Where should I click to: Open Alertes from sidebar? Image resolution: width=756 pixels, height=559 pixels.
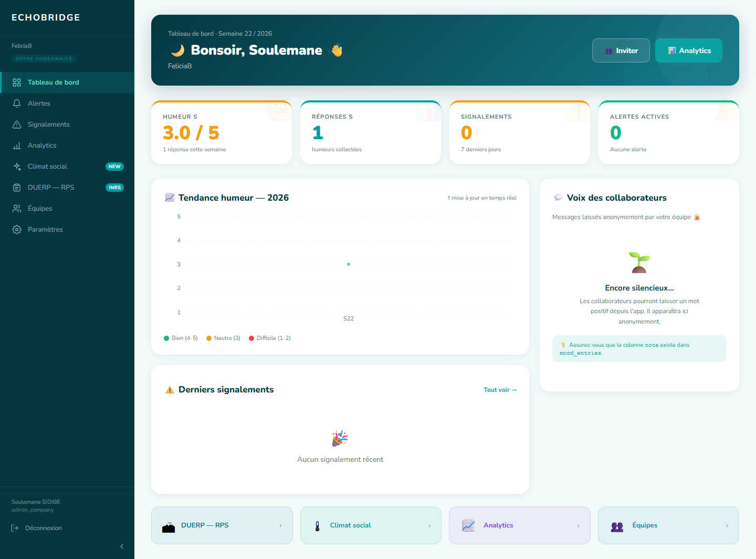[x=67, y=103]
